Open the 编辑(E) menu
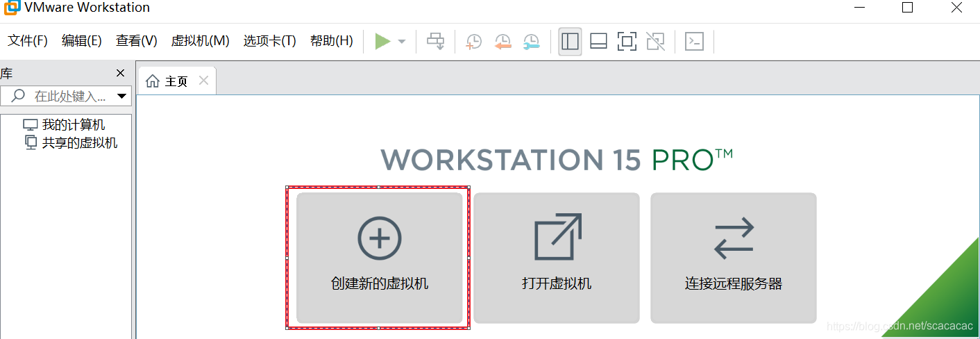Screen dimensions: 980x339 click(81, 41)
